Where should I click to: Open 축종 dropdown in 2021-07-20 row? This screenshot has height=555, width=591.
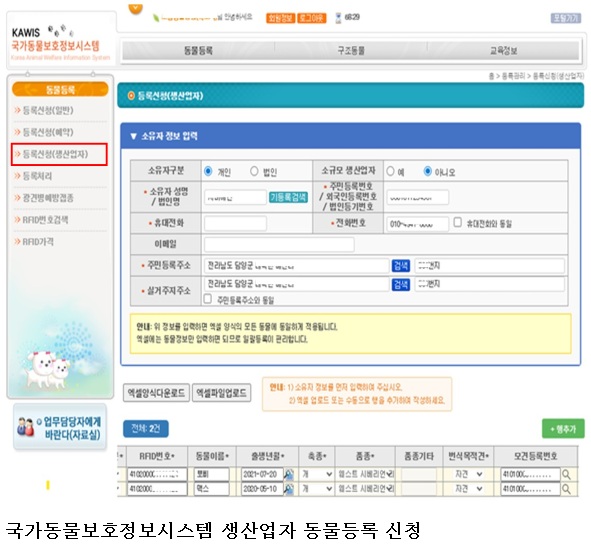point(317,474)
